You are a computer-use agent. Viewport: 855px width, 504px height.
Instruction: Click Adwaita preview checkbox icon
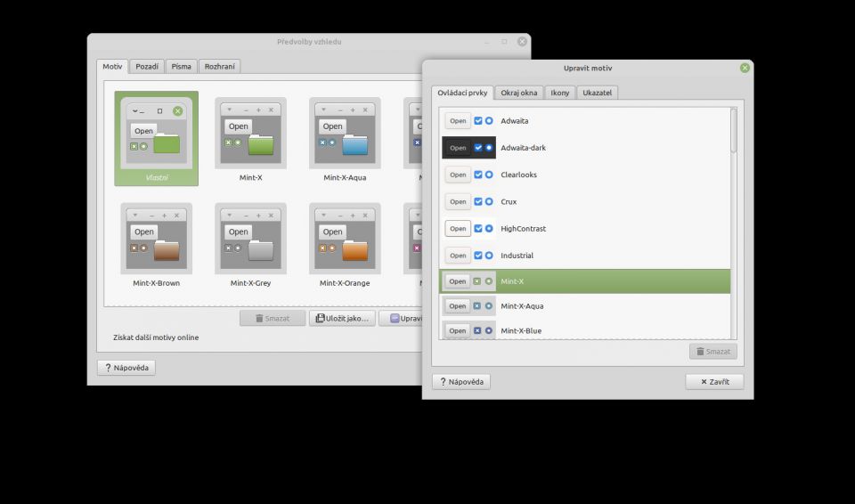(x=478, y=120)
